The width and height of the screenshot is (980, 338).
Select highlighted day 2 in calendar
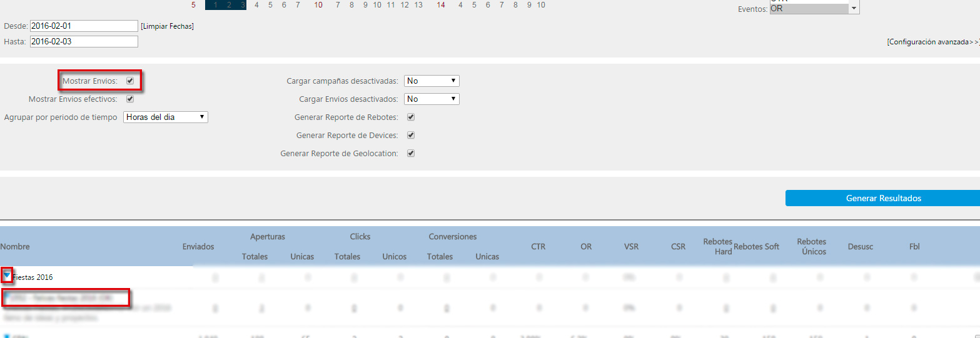tap(230, 5)
